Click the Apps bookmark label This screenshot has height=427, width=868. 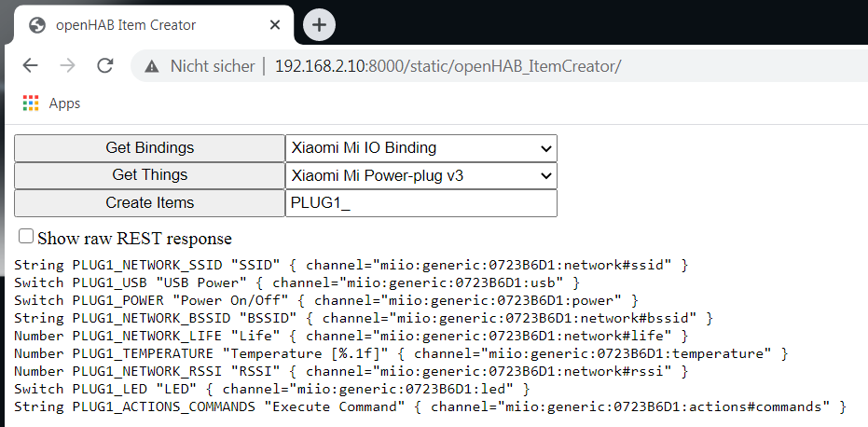[x=64, y=103]
